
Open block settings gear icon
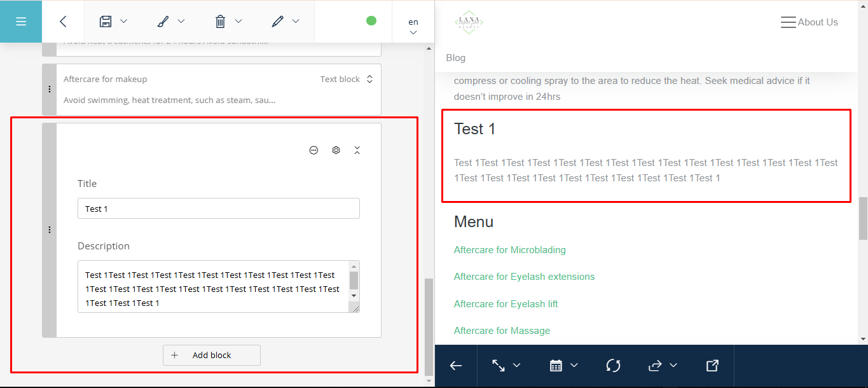[336, 150]
